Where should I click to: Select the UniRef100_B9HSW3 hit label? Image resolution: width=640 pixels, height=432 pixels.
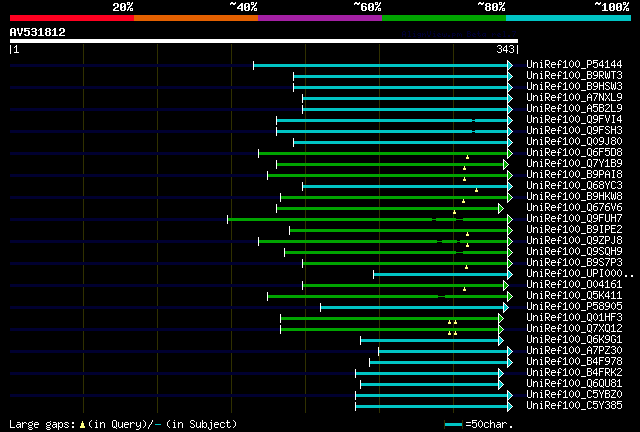click(574, 86)
